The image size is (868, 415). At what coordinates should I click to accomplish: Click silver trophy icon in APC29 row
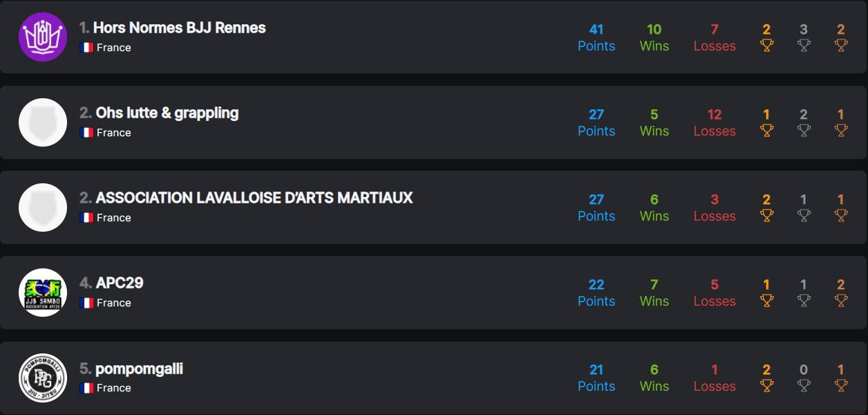[803, 300]
